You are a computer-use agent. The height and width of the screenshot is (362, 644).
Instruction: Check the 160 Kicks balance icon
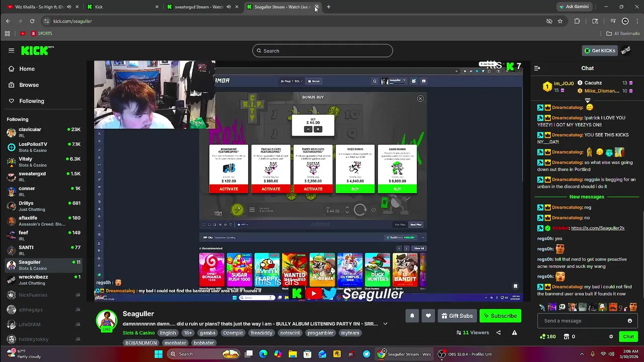pyautogui.click(x=547, y=336)
